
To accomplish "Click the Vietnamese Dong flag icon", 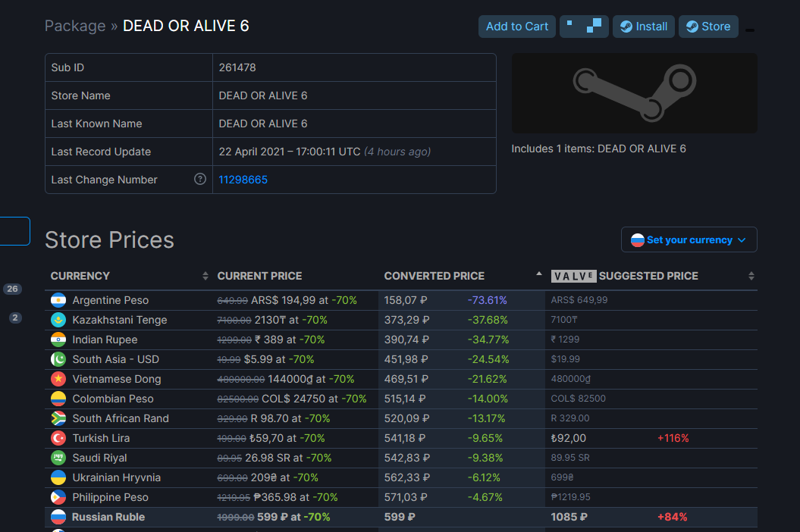I will coord(58,379).
